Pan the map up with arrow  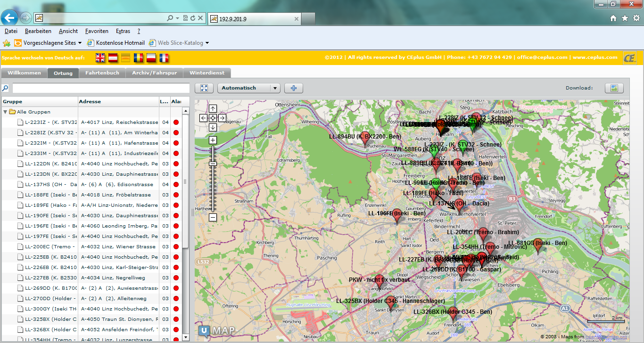213,109
